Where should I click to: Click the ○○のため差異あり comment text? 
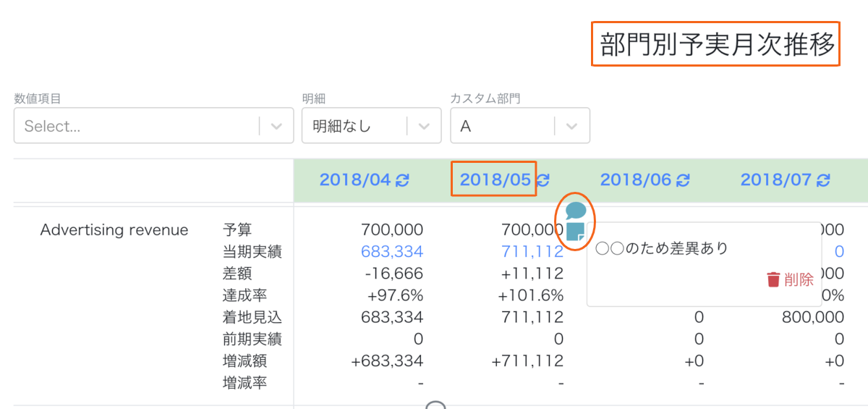click(x=661, y=248)
